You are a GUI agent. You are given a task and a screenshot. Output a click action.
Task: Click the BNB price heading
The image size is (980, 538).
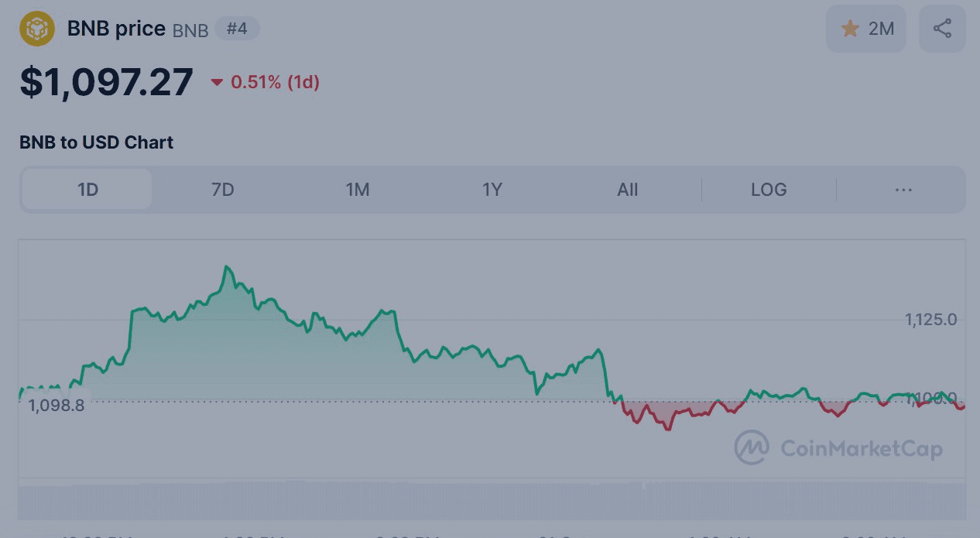pyautogui.click(x=116, y=29)
